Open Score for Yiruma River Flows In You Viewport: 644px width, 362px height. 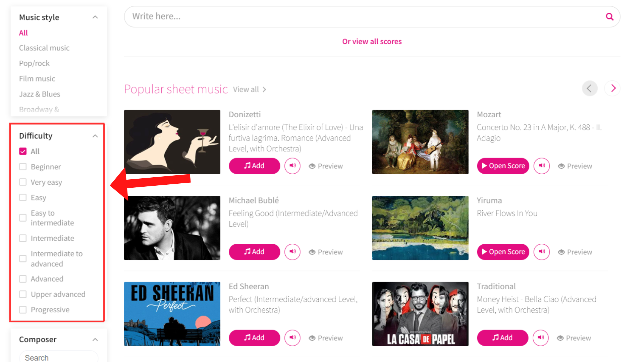pyautogui.click(x=503, y=252)
